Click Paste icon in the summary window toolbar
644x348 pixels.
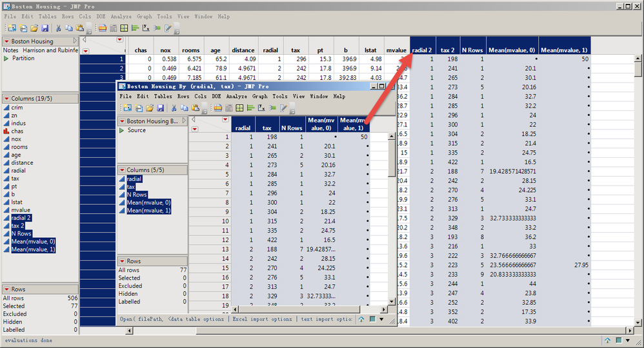195,108
